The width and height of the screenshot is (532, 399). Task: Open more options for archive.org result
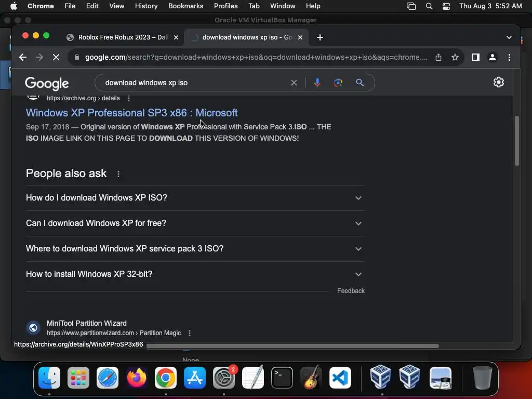click(129, 98)
